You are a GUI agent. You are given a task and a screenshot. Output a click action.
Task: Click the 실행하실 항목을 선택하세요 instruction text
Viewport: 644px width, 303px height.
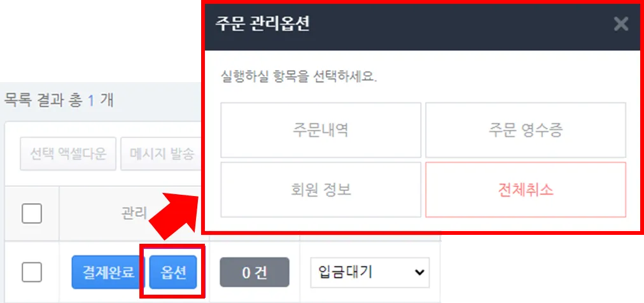[298, 77]
